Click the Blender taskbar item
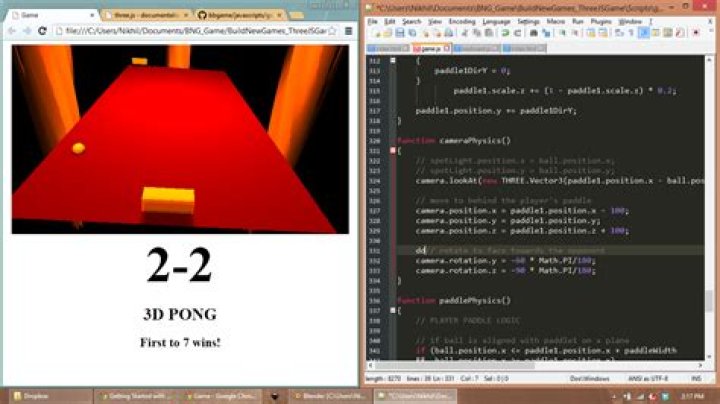This screenshot has height=404, width=720. 331,396
